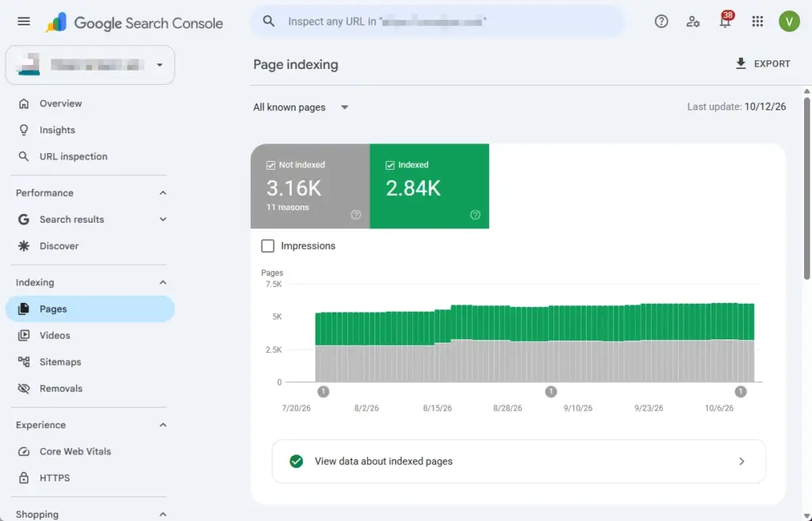Click chart annotation marker near 10/6/26
812x521 pixels.
tap(741, 392)
